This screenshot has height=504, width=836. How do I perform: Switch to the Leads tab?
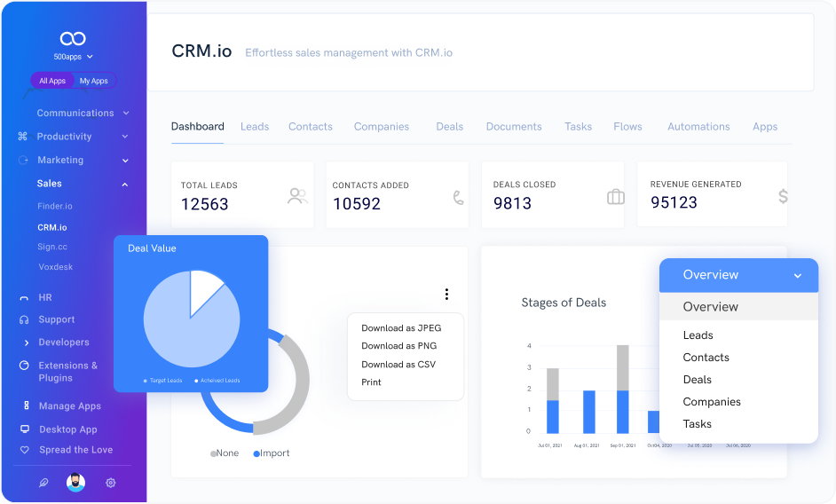click(255, 126)
